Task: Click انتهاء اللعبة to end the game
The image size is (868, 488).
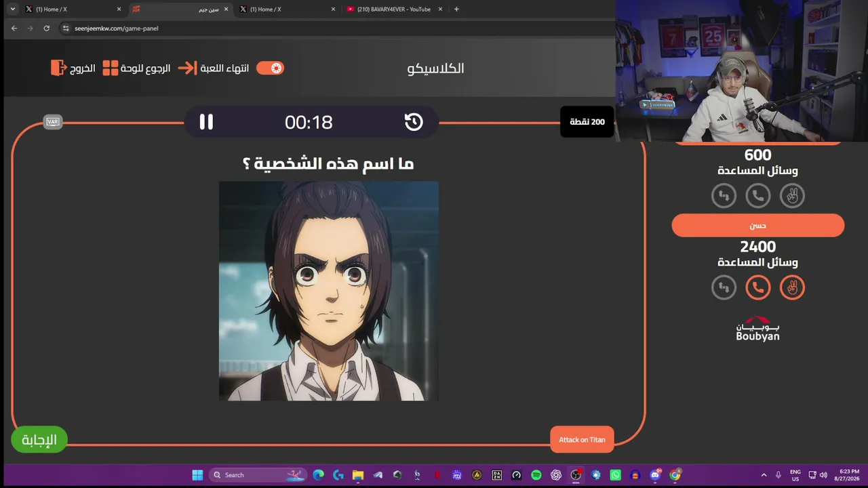Action: (224, 68)
